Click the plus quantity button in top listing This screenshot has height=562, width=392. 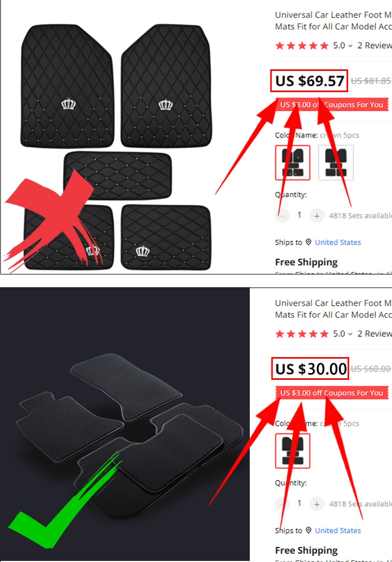pyautogui.click(x=316, y=216)
